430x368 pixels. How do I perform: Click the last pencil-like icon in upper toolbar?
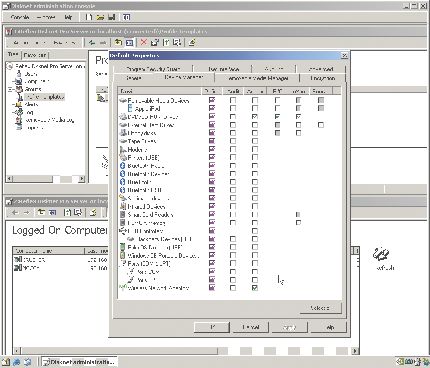tap(192, 42)
